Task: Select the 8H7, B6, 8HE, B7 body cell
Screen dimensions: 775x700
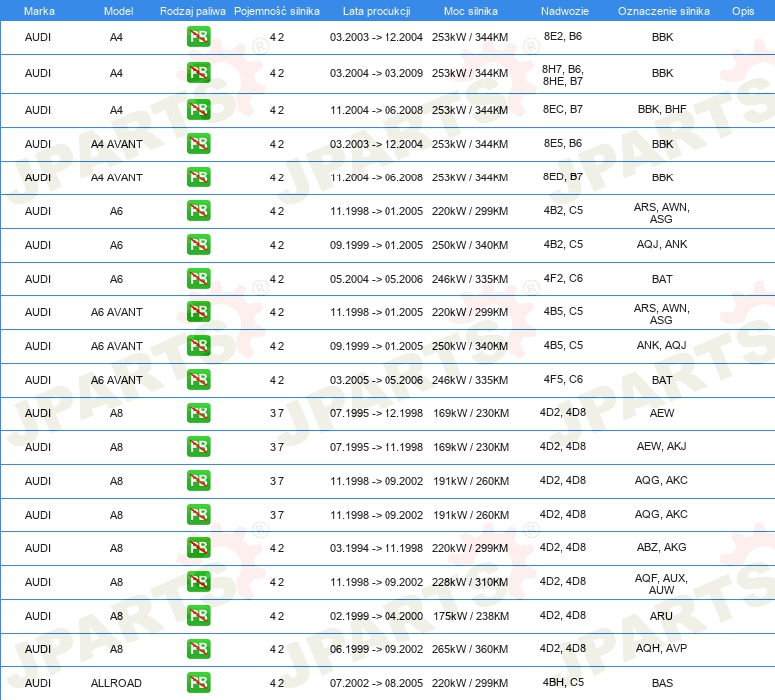Action: point(563,75)
